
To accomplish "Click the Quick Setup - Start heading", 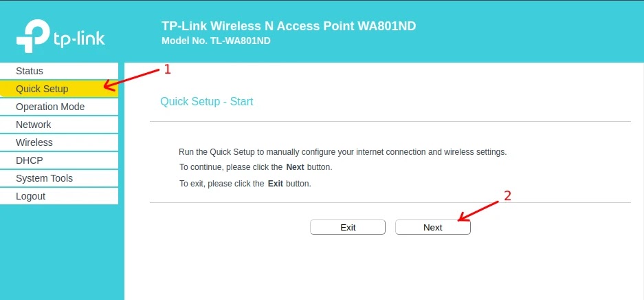I will point(207,102).
